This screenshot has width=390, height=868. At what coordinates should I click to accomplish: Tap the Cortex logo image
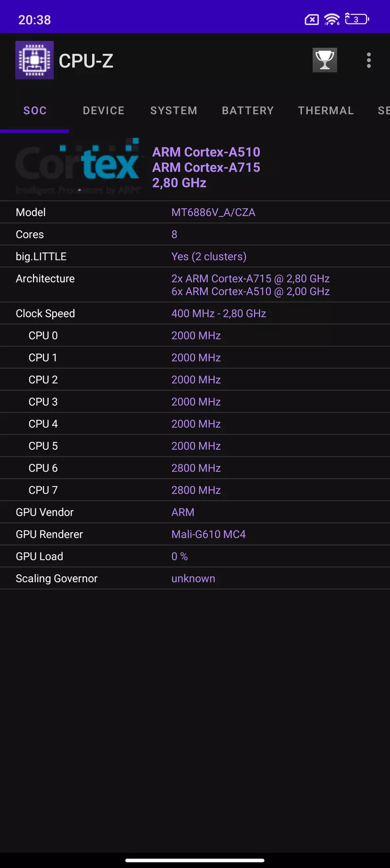(77, 167)
